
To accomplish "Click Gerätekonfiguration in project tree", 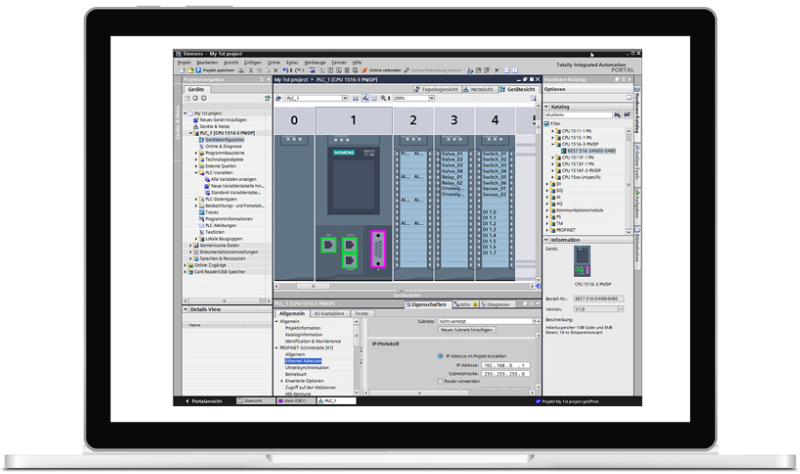I will [224, 140].
